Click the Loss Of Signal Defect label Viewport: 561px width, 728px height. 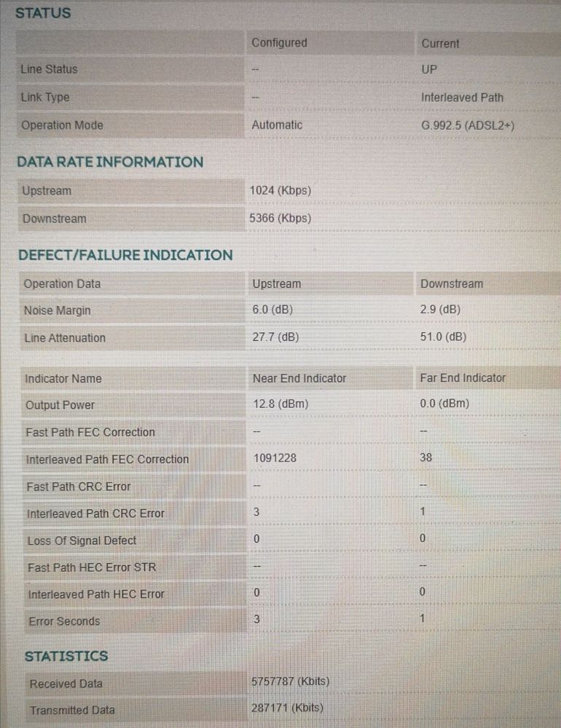point(82,541)
